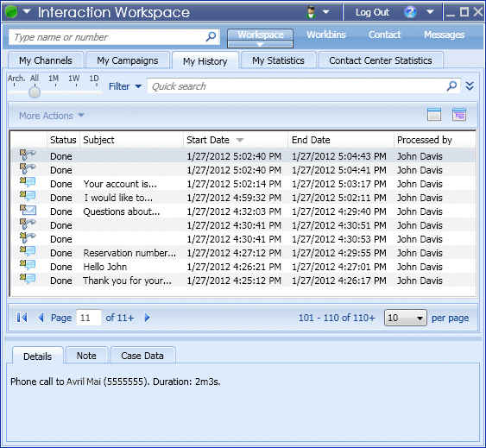Viewport: 486px width, 448px height.
Task: Switch to My Statistics tab
Action: pyautogui.click(x=278, y=60)
